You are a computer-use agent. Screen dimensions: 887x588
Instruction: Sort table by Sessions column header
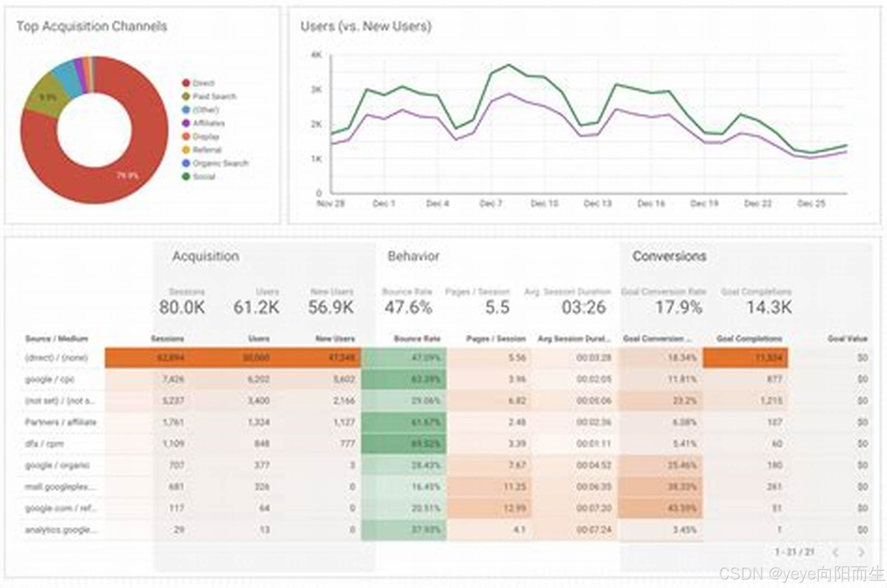click(168, 339)
